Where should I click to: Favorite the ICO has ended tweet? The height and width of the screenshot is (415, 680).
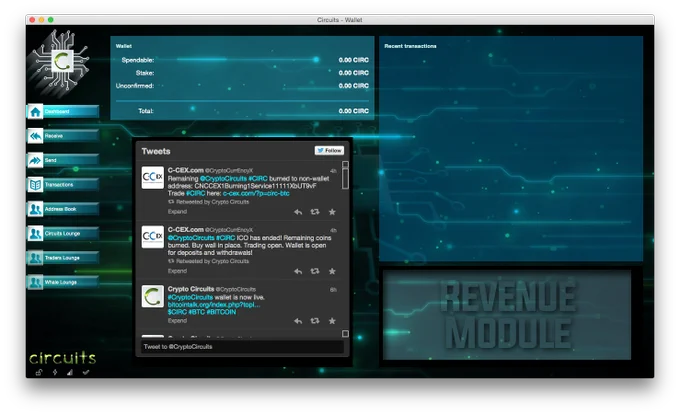[332, 271]
